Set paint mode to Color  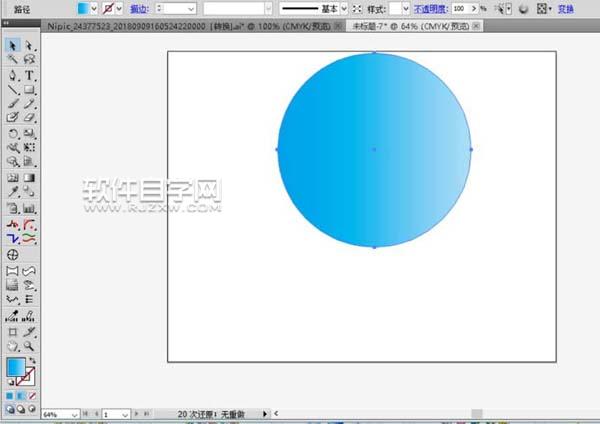click(10, 396)
